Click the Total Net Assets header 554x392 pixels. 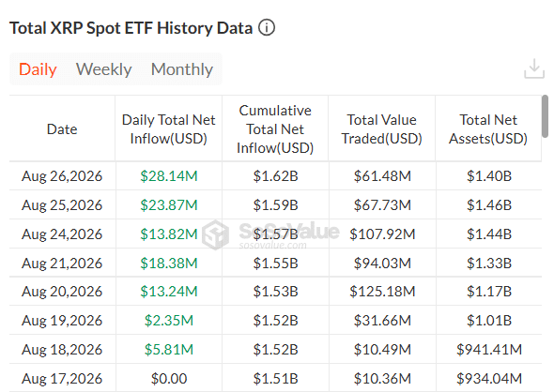pyautogui.click(x=488, y=129)
